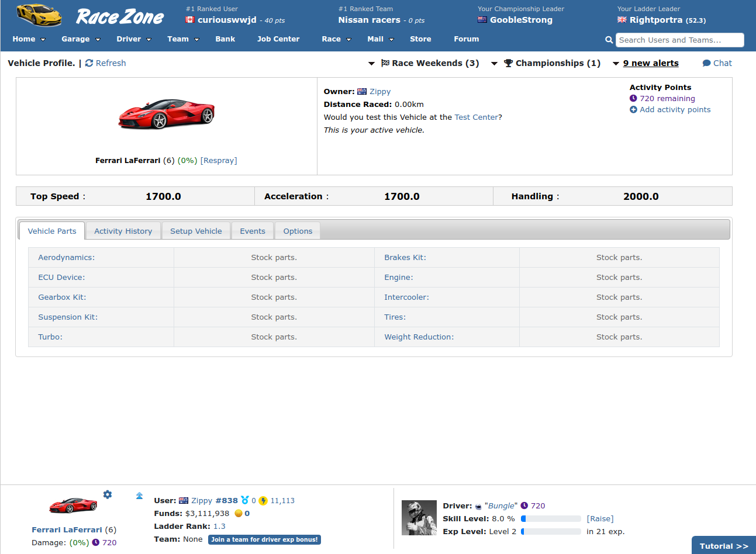Click the UK flag beside Rightportra

click(622, 20)
